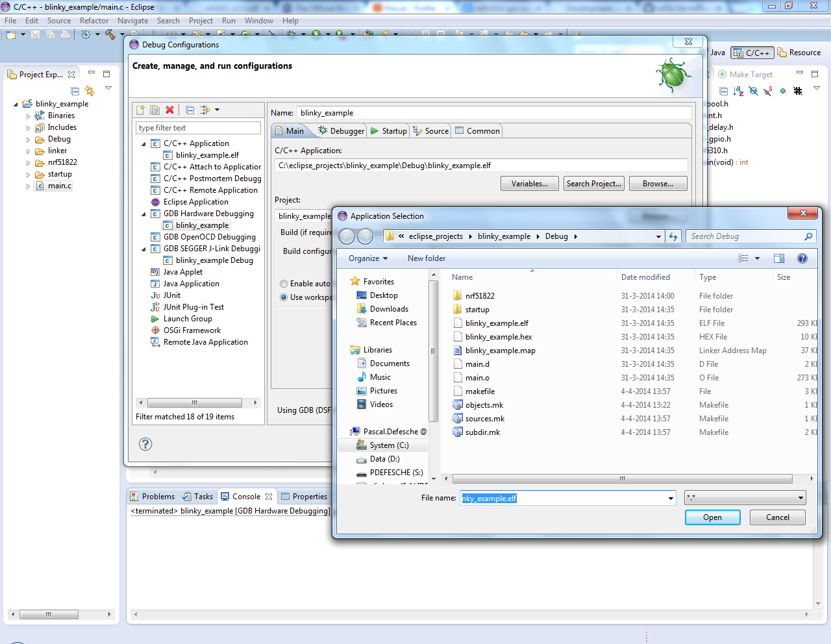The image size is (831, 644).
Task: Click the green dot Hide Non-Public icon
Action: (x=783, y=92)
